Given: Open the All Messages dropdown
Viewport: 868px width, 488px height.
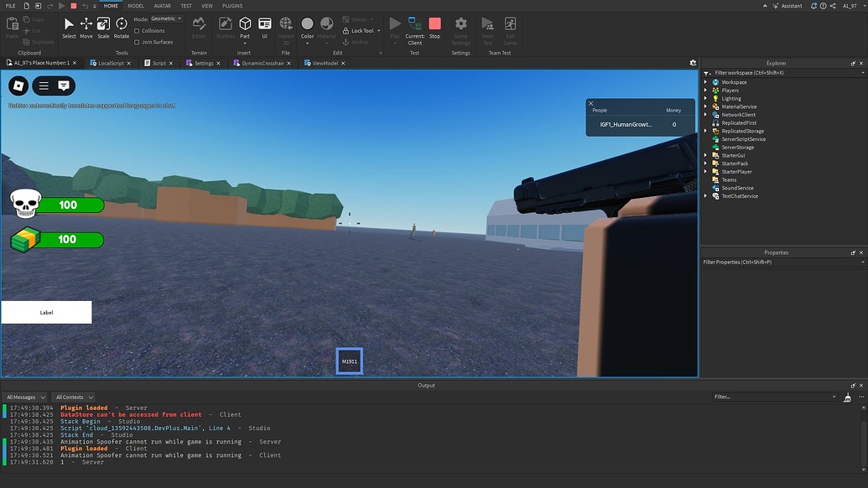Looking at the screenshot, I should point(25,397).
